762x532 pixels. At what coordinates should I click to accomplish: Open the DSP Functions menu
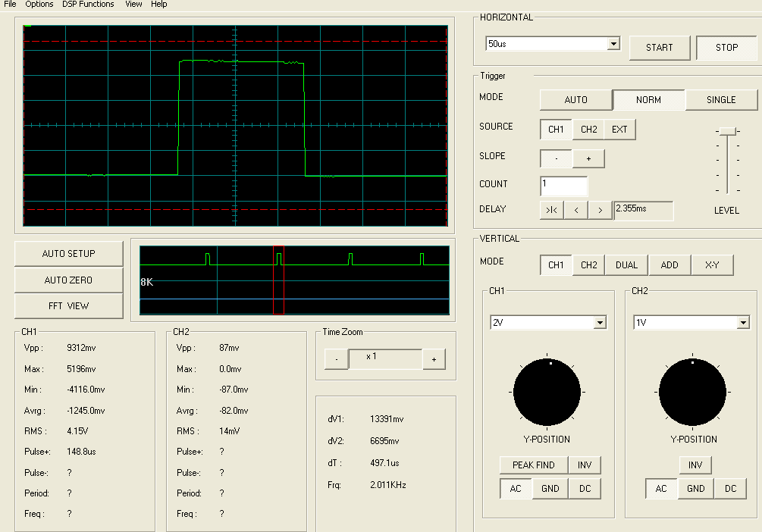point(88,5)
